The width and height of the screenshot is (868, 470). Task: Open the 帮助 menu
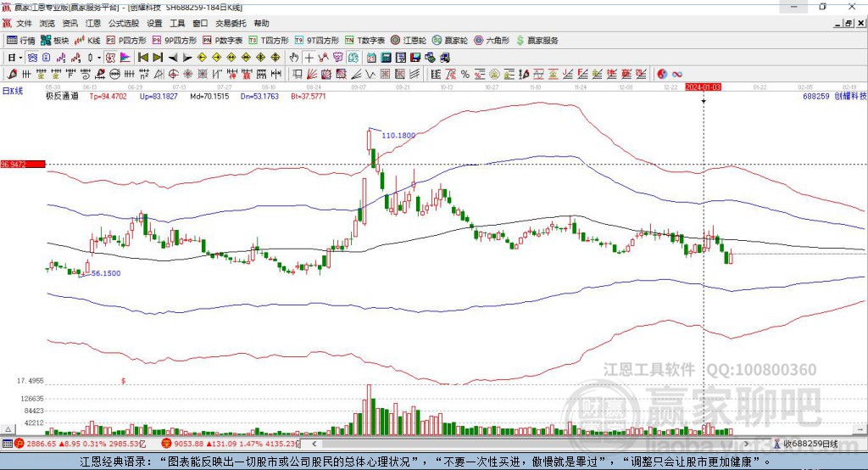261,23
